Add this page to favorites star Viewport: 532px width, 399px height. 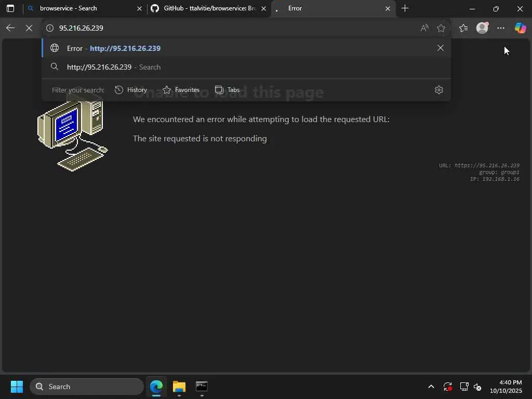(441, 28)
